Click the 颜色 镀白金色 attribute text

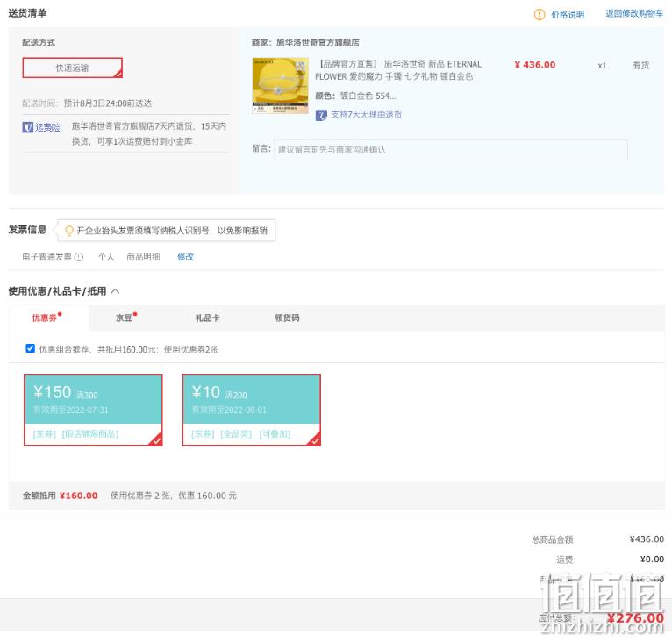(355, 96)
